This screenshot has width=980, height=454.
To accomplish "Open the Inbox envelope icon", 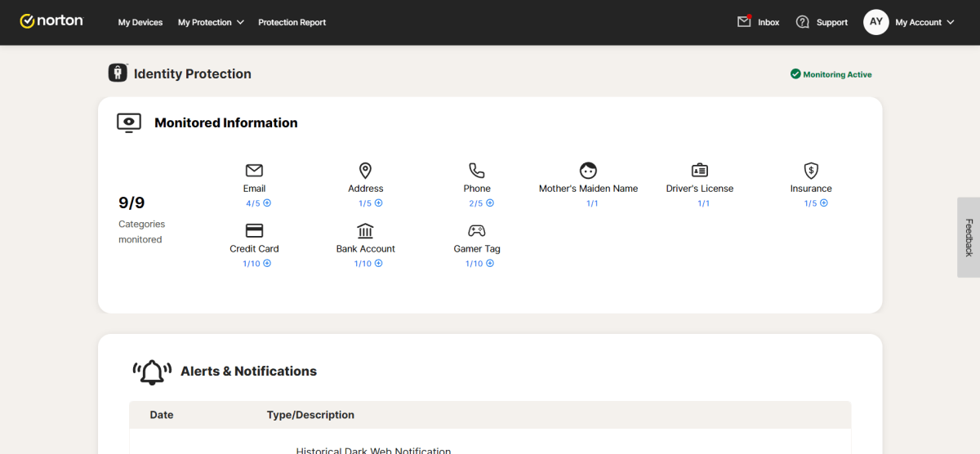I will tap(744, 21).
